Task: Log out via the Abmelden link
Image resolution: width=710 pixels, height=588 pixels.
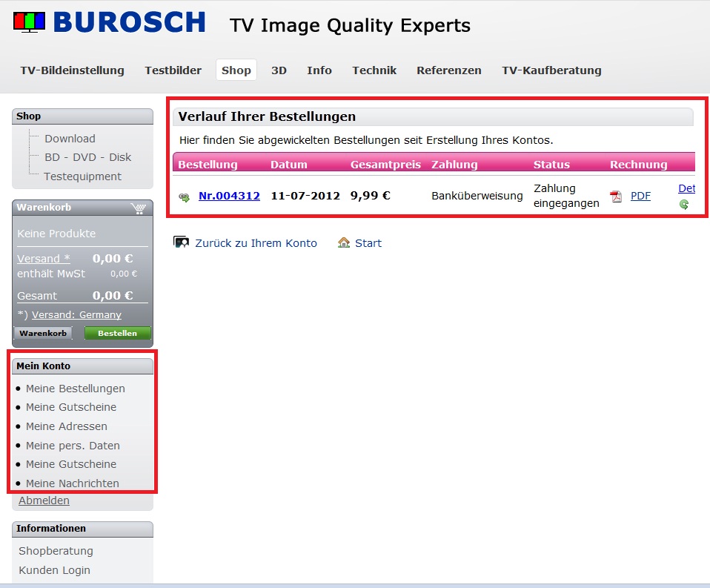Action: tap(44, 501)
